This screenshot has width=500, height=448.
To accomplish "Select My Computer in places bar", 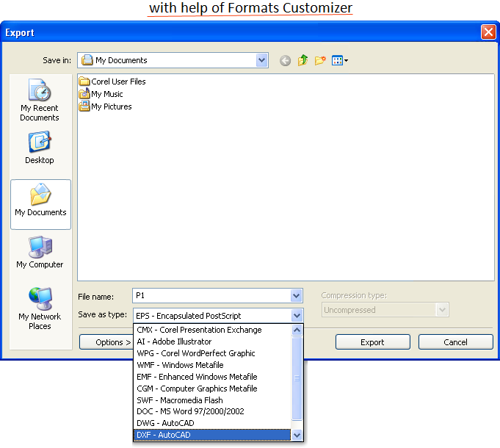I will coord(40,252).
